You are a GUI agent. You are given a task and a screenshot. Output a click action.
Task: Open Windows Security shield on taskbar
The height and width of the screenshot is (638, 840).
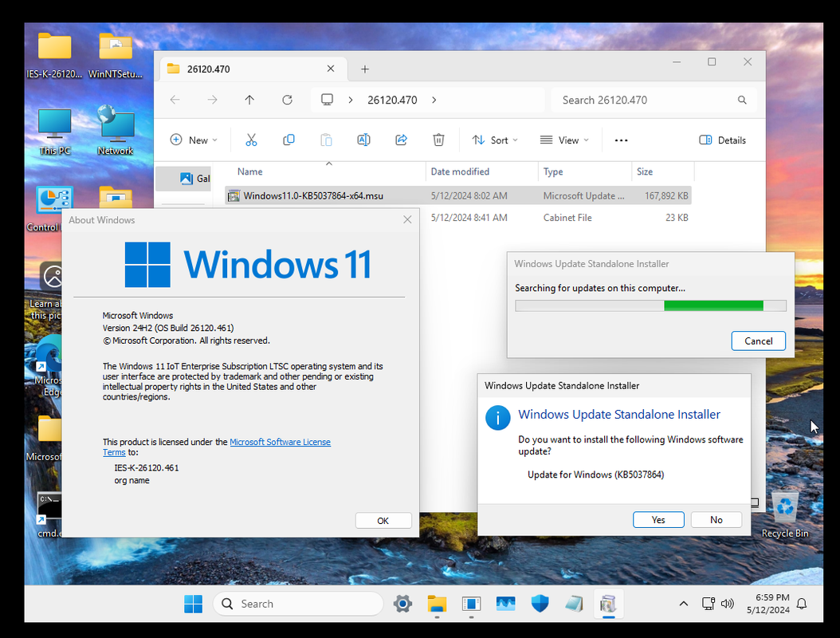(540, 604)
